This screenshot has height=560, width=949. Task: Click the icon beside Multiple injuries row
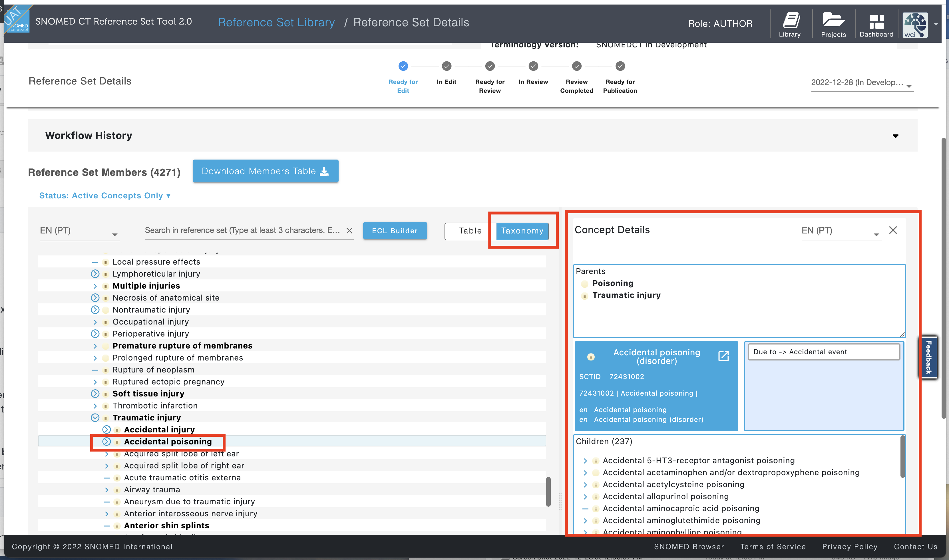point(106,286)
